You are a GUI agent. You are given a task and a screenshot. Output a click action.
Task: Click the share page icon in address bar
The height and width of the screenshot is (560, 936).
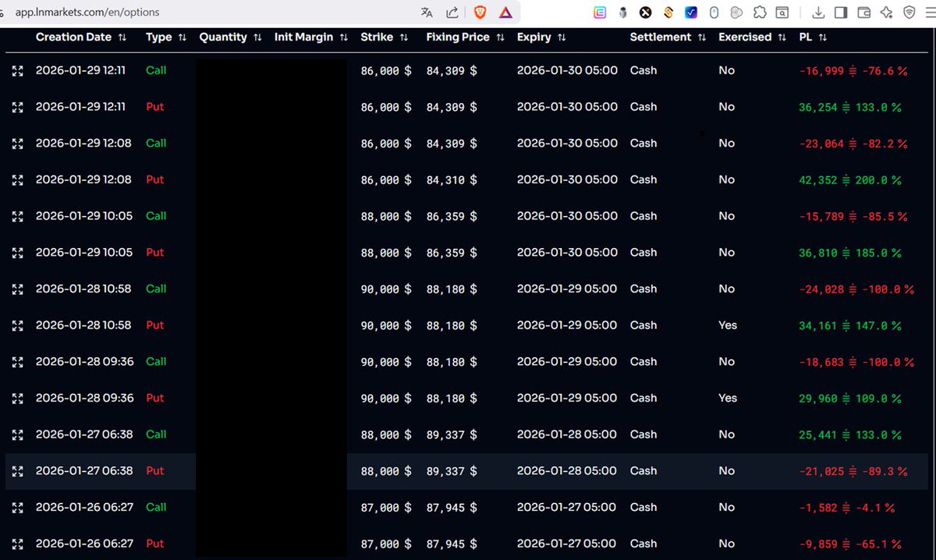(x=452, y=12)
